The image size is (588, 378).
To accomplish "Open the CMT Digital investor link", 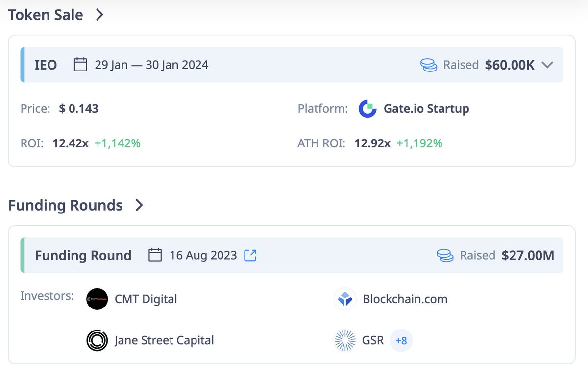I will coord(146,299).
